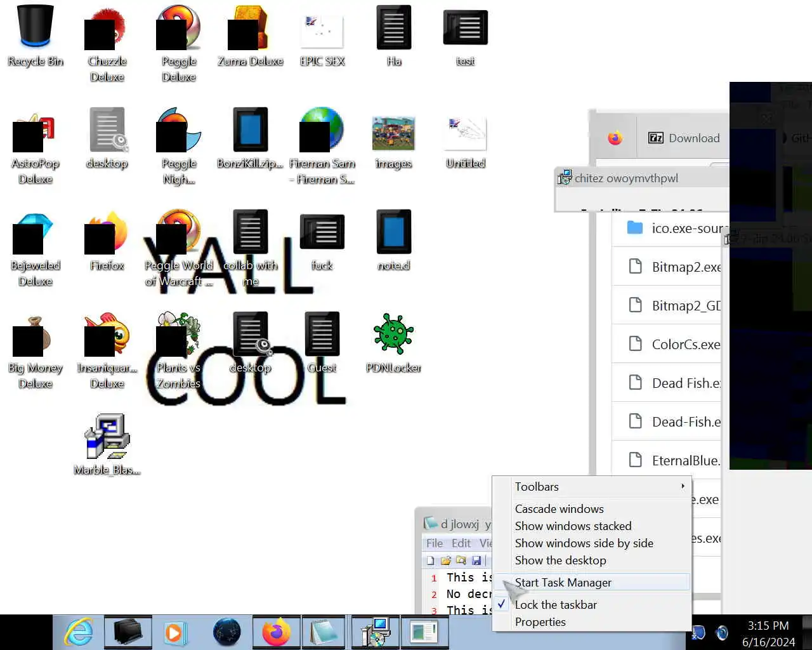Viewport: 812px width, 650px height.
Task: Select the noted file icon
Action: [x=394, y=241]
